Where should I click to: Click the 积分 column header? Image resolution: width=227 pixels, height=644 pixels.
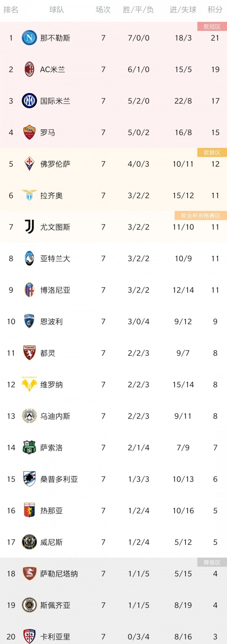click(x=215, y=10)
